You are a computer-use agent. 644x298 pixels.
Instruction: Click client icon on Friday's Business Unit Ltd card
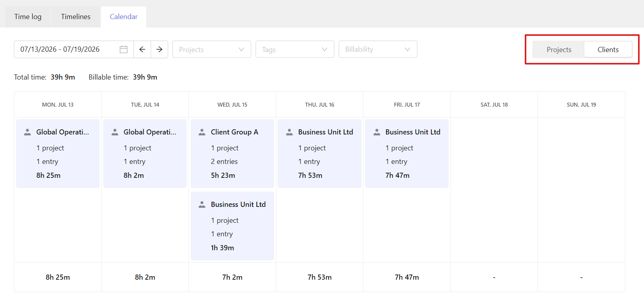point(377,132)
